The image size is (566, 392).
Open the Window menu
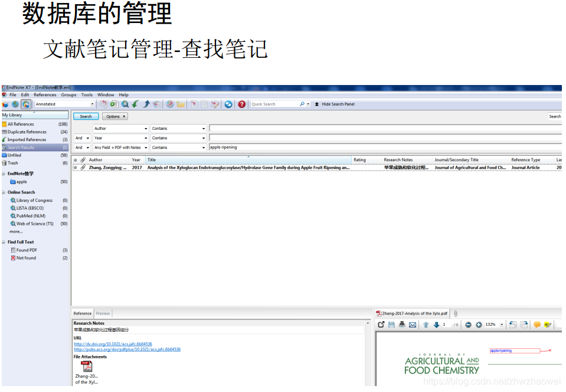106,95
